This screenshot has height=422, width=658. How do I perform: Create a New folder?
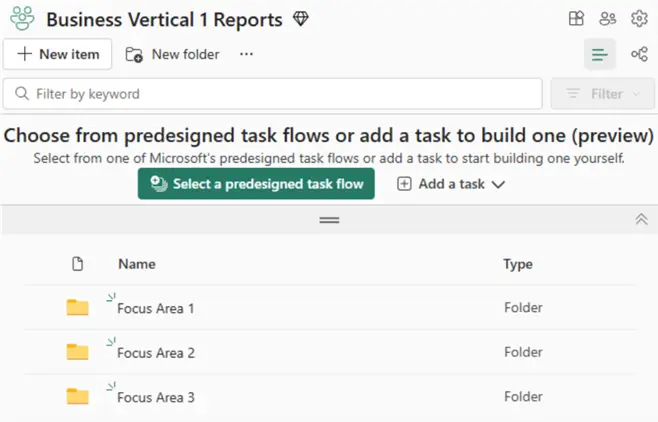172,54
